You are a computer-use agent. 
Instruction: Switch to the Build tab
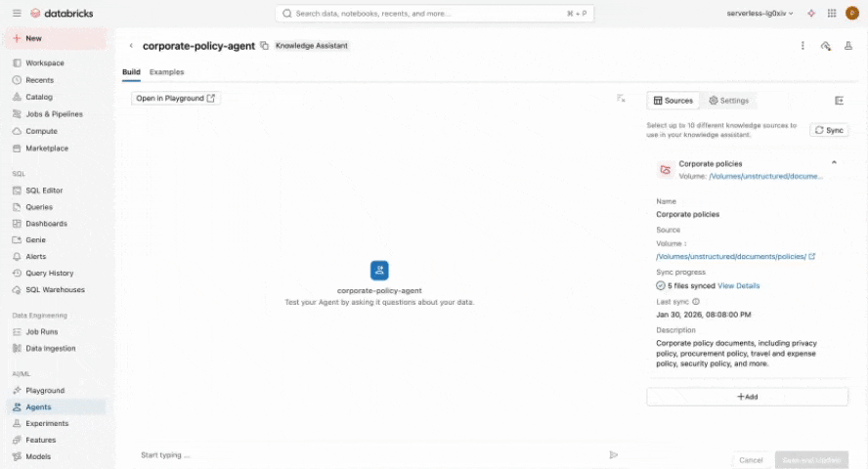(x=131, y=72)
